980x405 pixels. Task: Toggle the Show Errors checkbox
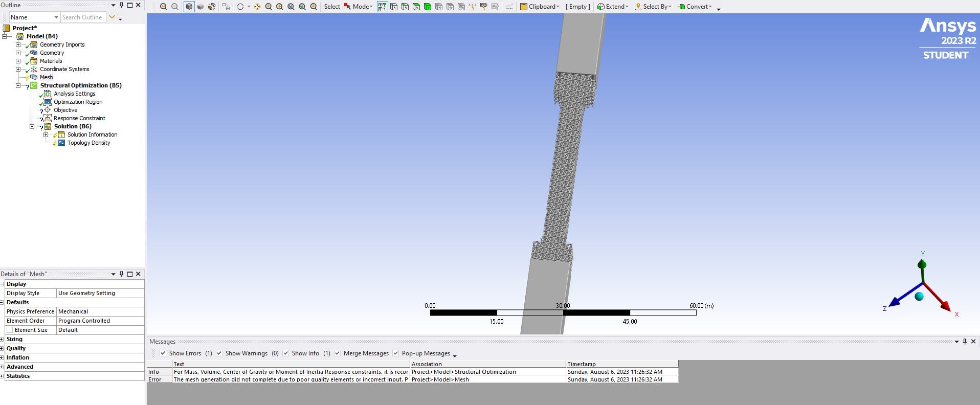[x=163, y=353]
